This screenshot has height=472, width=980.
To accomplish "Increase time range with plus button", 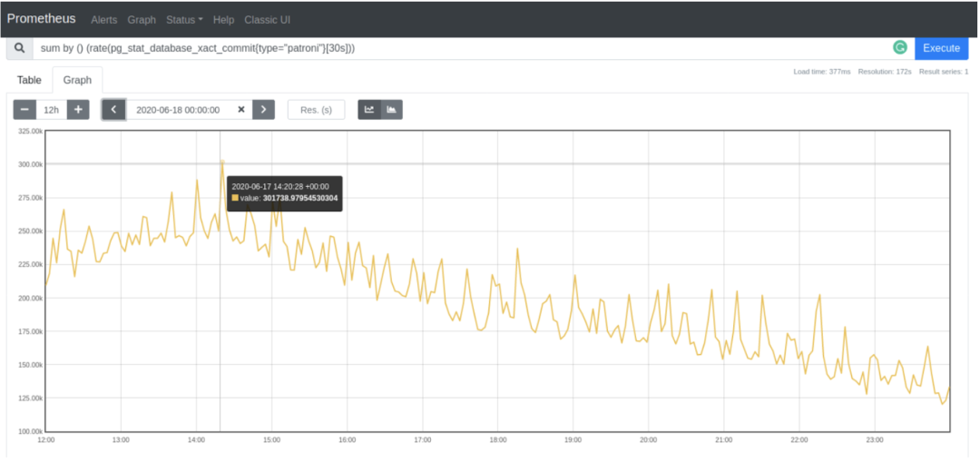I will [79, 110].
